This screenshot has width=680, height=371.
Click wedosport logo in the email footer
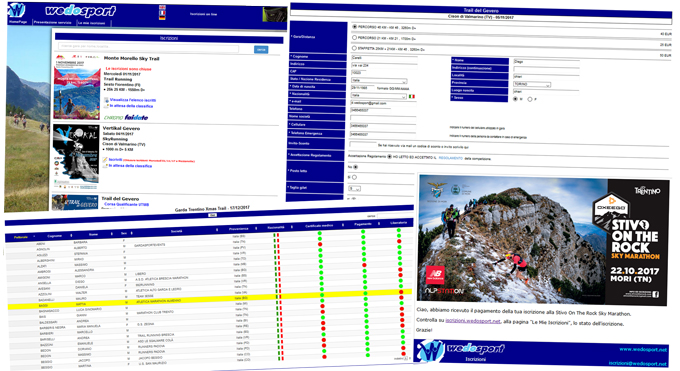461,350
